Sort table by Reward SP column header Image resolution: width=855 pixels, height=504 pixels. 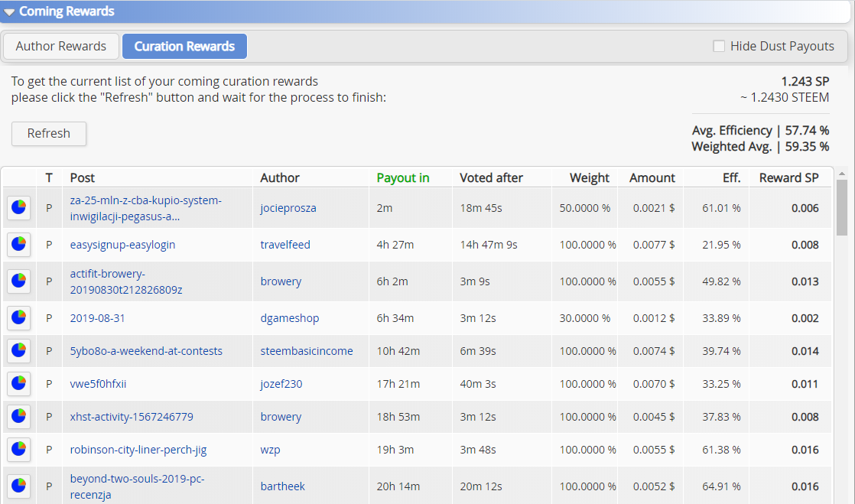pos(788,177)
